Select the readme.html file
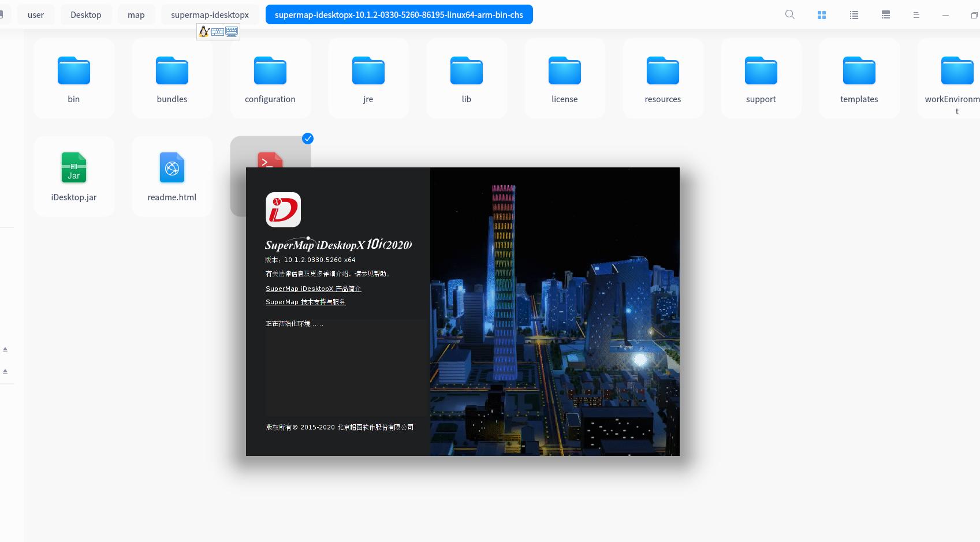Viewport: 980px width, 542px height. click(172, 177)
